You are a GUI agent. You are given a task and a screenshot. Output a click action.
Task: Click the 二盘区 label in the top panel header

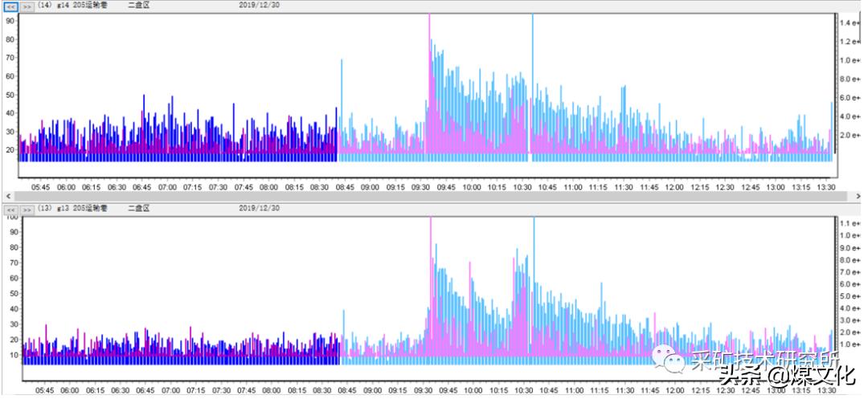pyautogui.click(x=139, y=5)
